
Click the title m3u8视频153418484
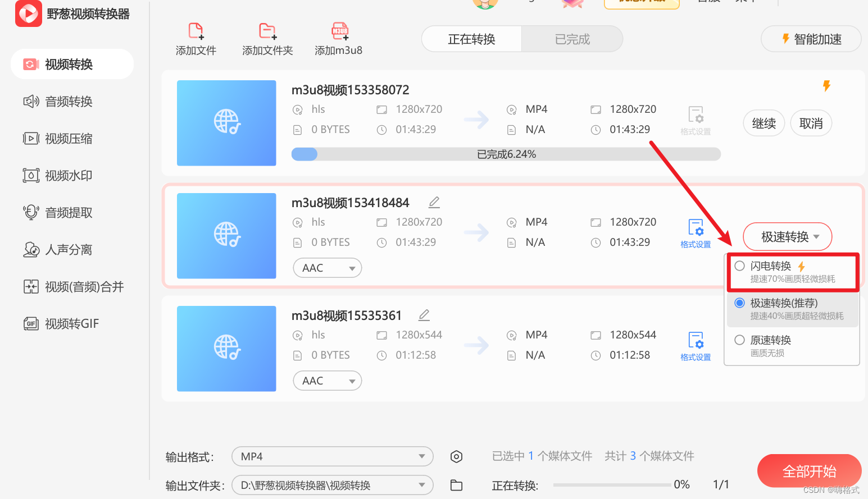point(350,203)
